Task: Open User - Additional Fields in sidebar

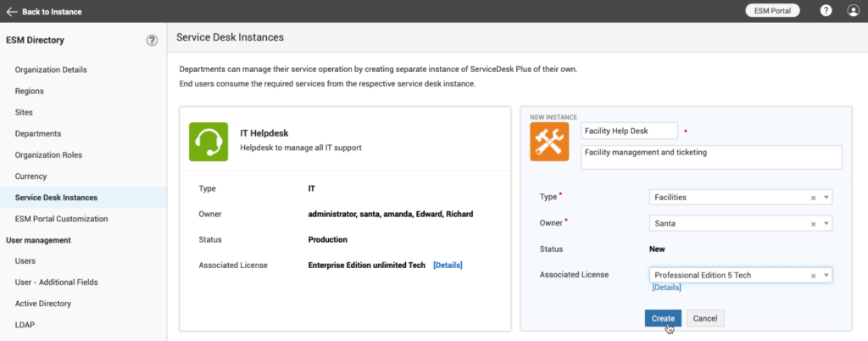Action: coord(57,282)
